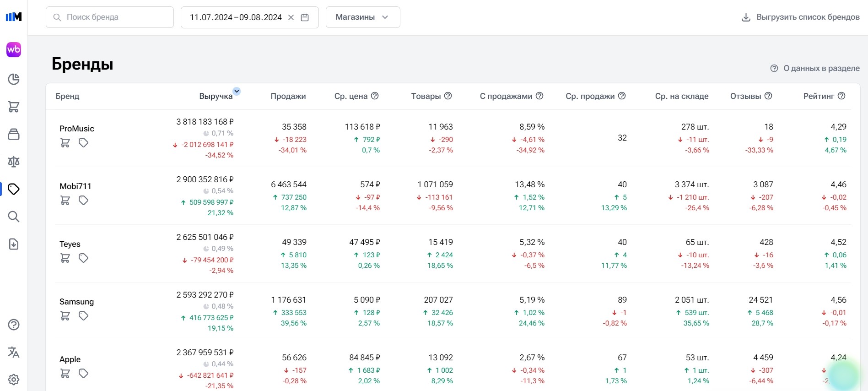Click Mobi711 row tag icon
Viewport: 868px width, 391px height.
83,201
